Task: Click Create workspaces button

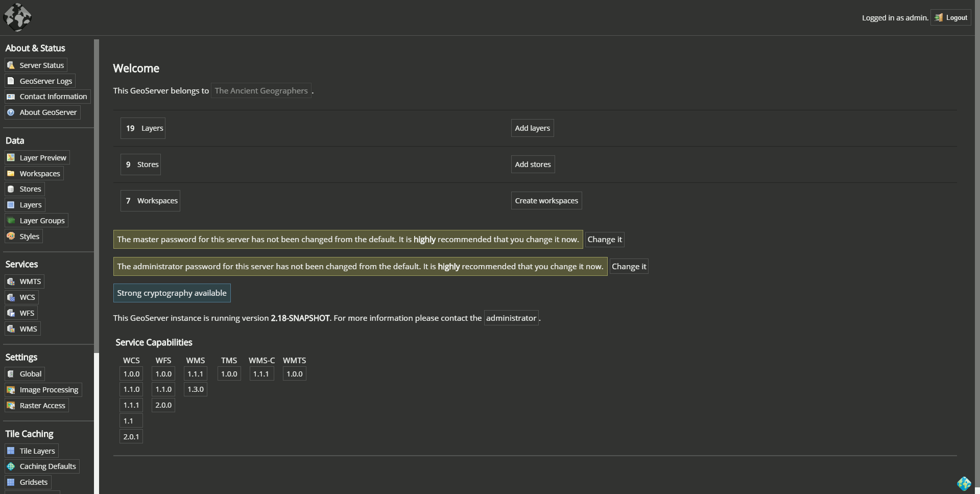Action: 546,201
